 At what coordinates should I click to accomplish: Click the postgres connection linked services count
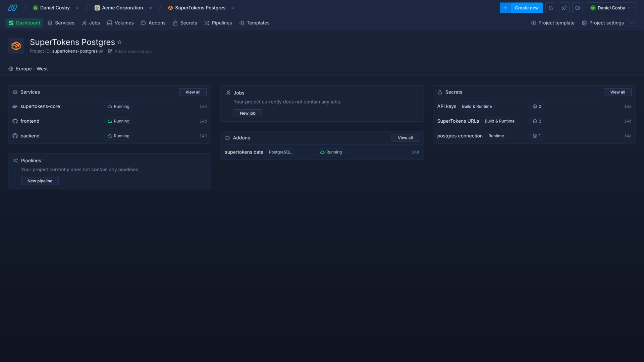(537, 136)
